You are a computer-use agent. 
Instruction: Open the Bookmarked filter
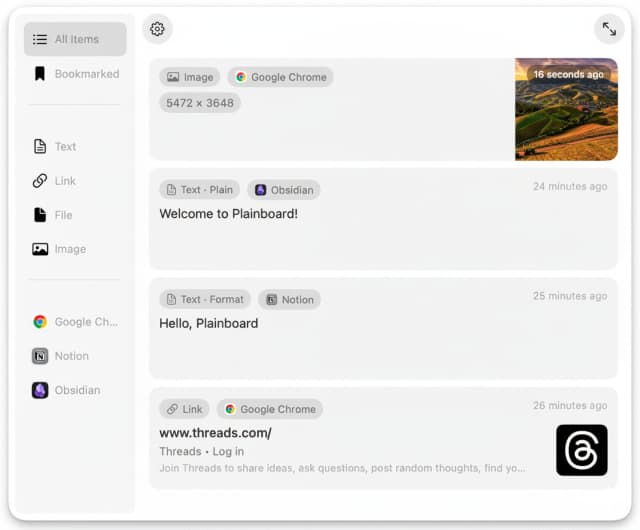[75, 74]
